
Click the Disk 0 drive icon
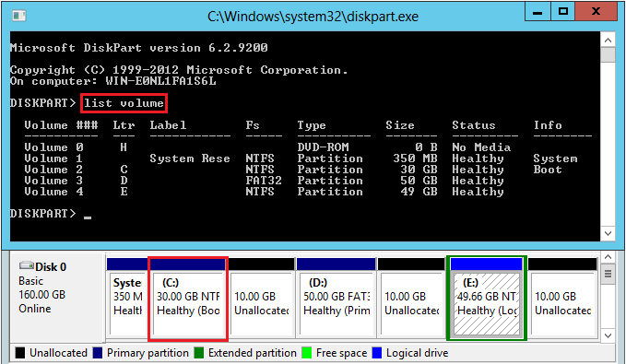point(27,265)
